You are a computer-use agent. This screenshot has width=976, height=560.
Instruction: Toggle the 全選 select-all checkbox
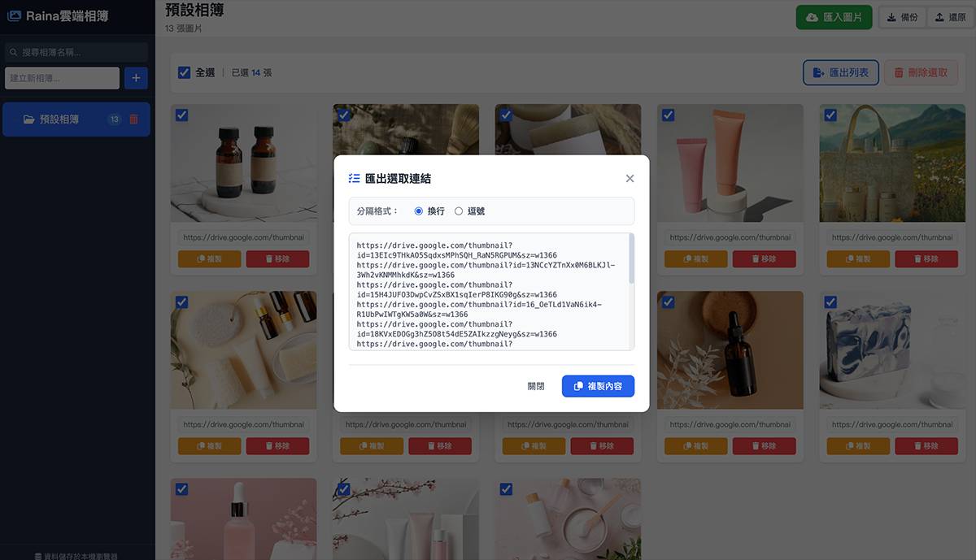[185, 72]
